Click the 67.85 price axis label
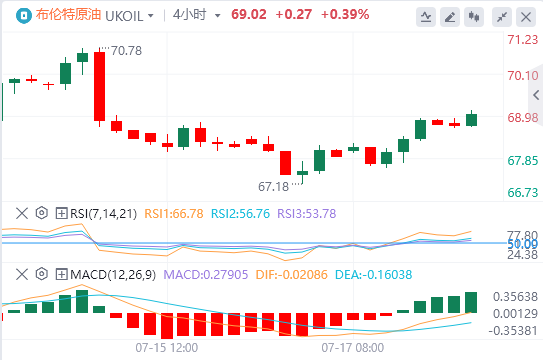 523,161
